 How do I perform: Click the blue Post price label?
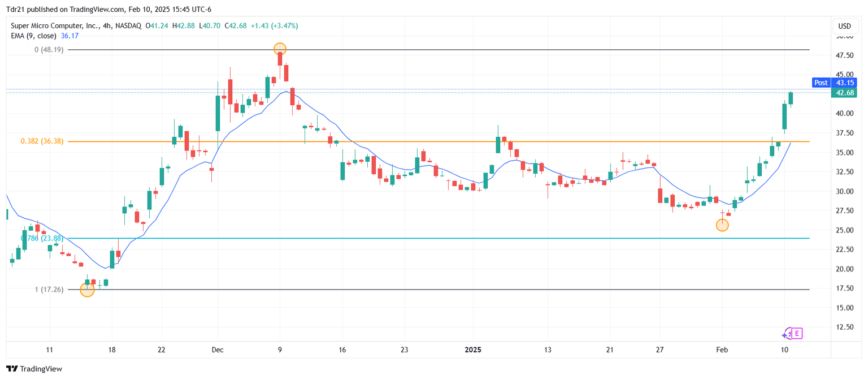click(x=821, y=83)
